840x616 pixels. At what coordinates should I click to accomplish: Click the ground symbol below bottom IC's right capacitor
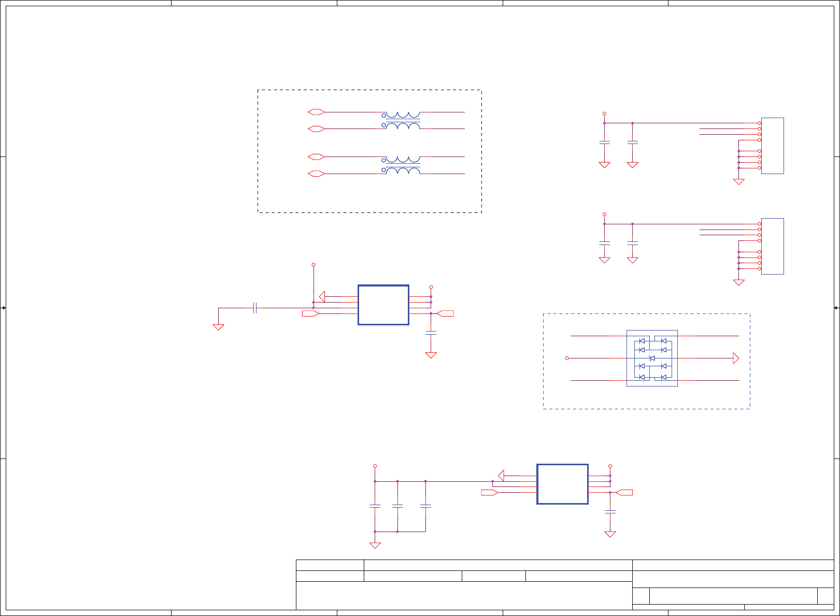pos(610,534)
